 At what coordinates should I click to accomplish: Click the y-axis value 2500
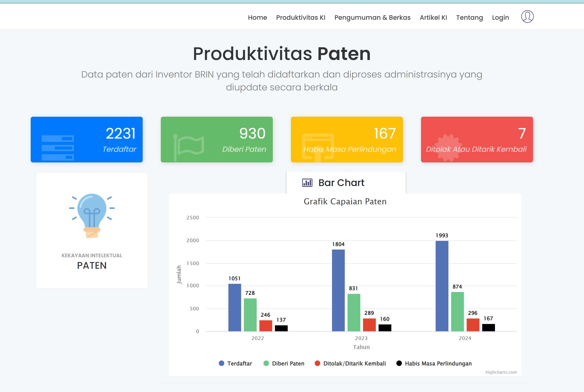pos(193,218)
